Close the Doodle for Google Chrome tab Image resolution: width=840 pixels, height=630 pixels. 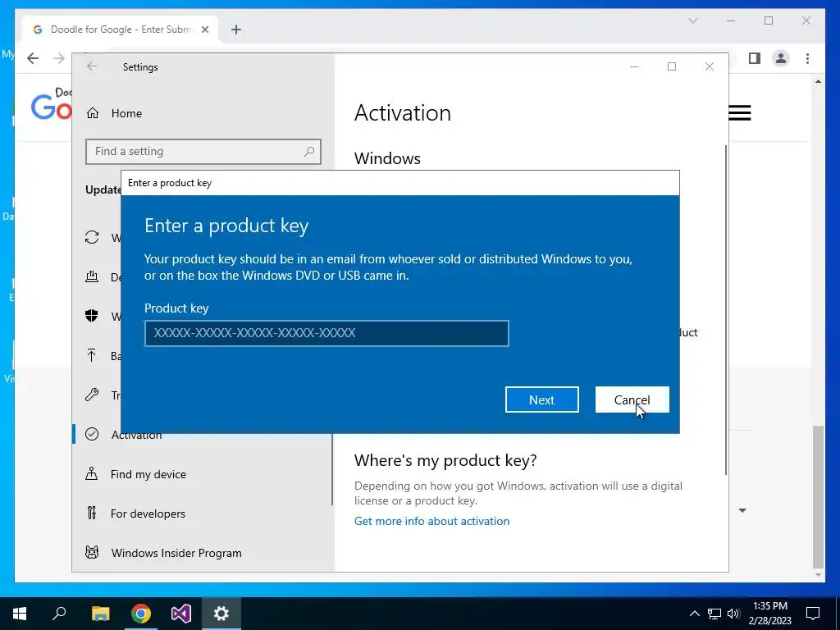tap(204, 30)
